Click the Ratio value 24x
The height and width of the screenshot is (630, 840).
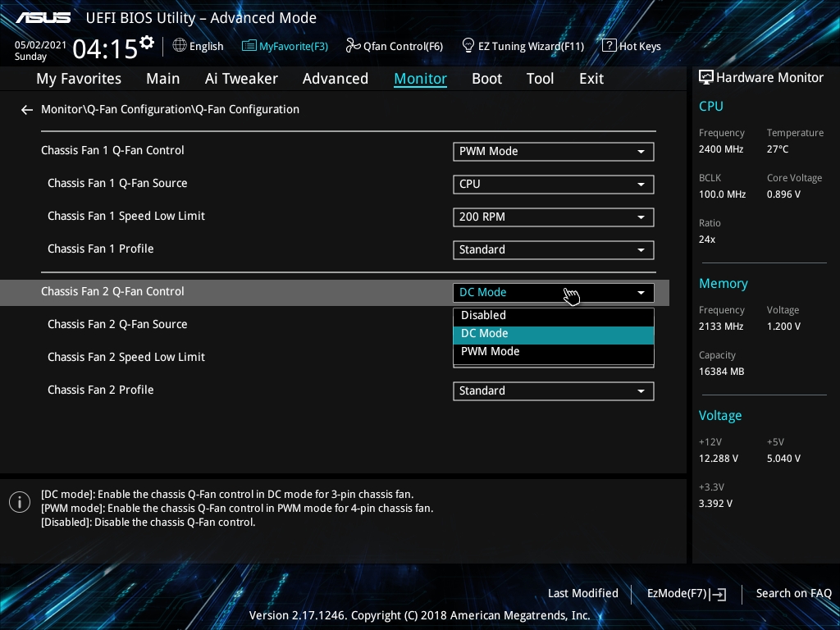tap(706, 240)
